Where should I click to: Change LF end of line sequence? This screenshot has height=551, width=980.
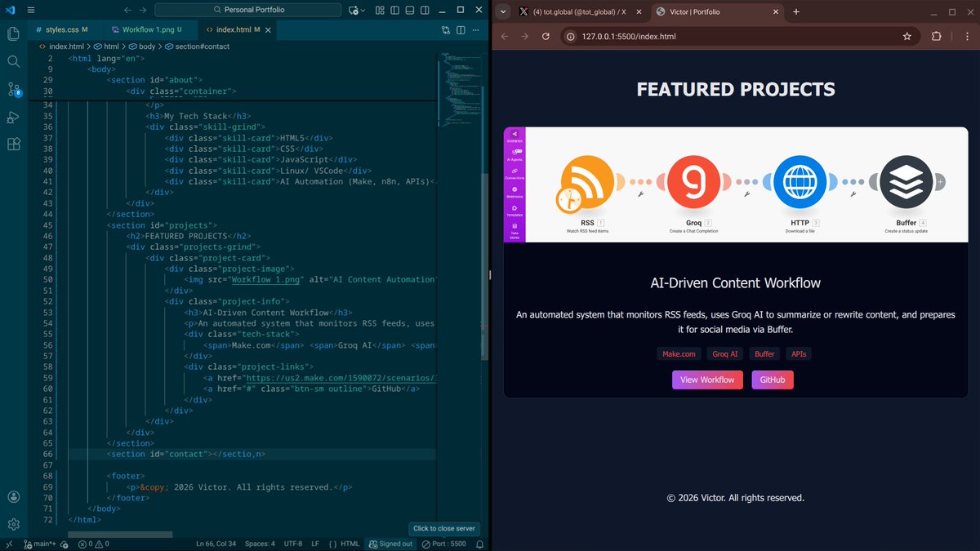tap(315, 544)
